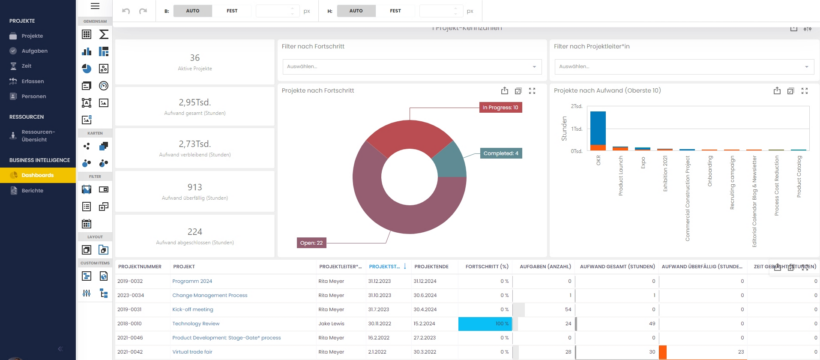The image size is (820, 360).
Task: Go to Personen in the sidebar
Action: (x=33, y=96)
